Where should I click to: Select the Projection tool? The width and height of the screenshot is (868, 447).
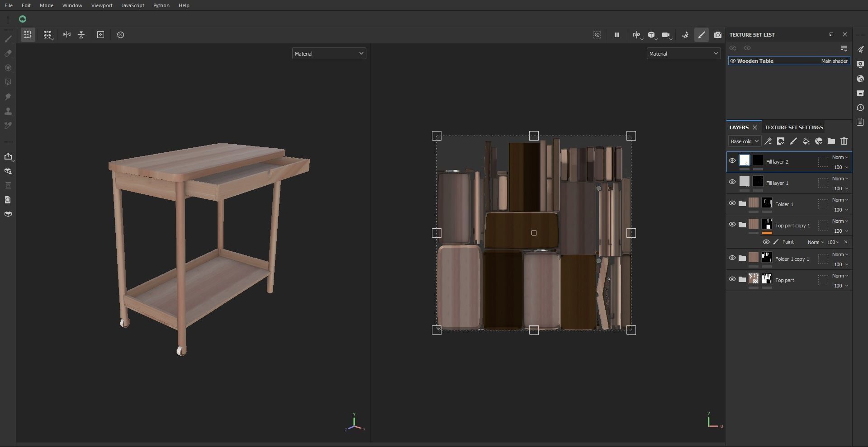pyautogui.click(x=8, y=68)
